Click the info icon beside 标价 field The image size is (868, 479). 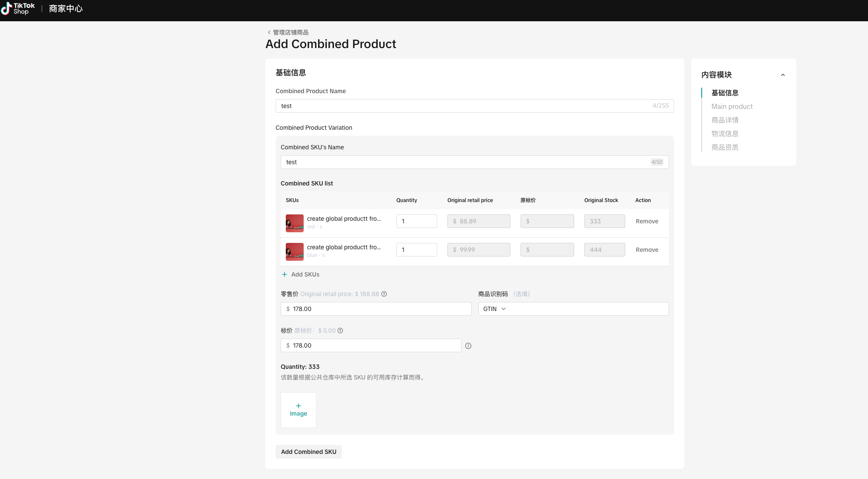(x=468, y=346)
